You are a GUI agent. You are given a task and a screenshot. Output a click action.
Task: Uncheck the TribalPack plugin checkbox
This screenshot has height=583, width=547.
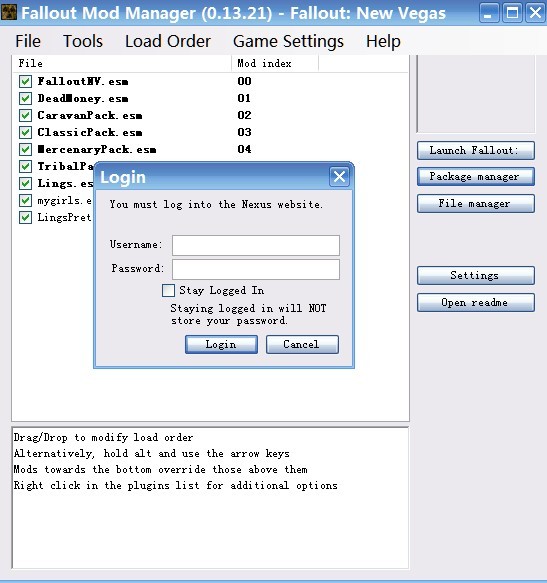pos(25,167)
